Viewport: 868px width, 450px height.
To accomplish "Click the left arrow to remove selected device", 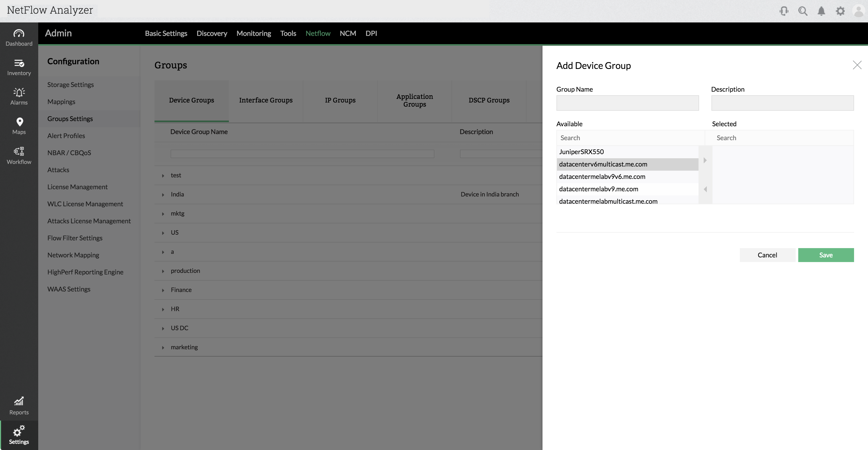I will tap(705, 189).
